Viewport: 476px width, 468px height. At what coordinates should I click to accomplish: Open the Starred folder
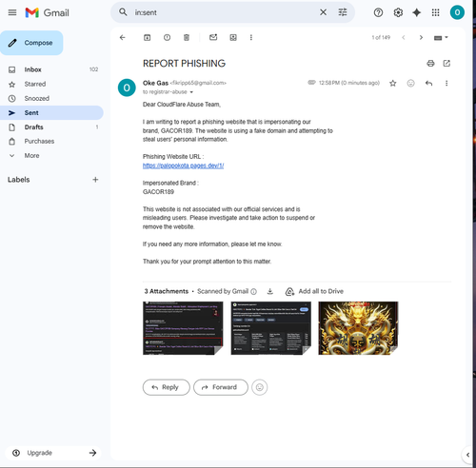(51, 84)
